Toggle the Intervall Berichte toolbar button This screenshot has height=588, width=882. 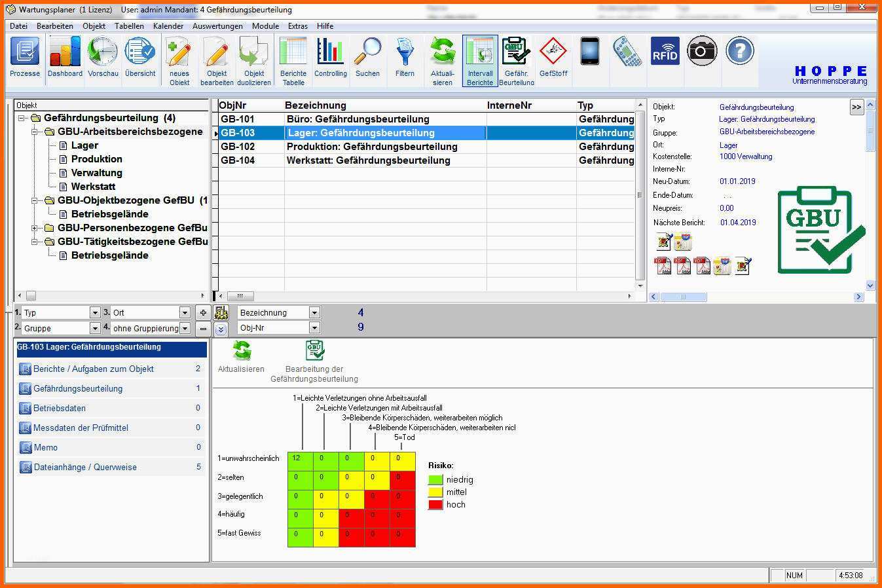click(x=480, y=61)
